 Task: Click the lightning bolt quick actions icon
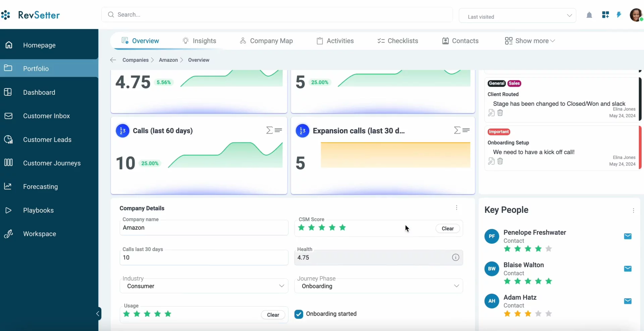619,15
